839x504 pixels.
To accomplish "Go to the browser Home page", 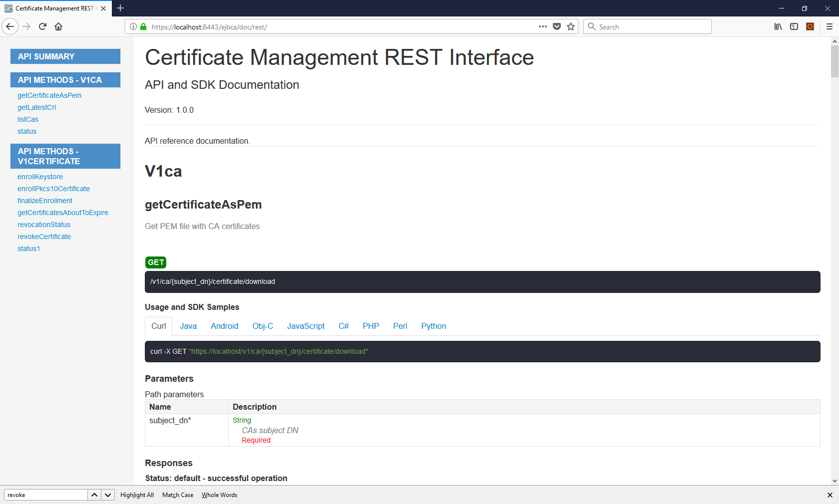I will [x=58, y=27].
